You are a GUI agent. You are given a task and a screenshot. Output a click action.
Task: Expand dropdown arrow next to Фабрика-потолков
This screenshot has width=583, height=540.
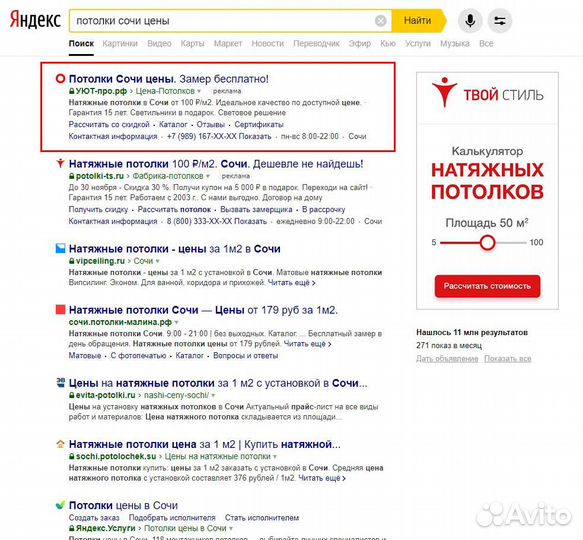click(208, 176)
